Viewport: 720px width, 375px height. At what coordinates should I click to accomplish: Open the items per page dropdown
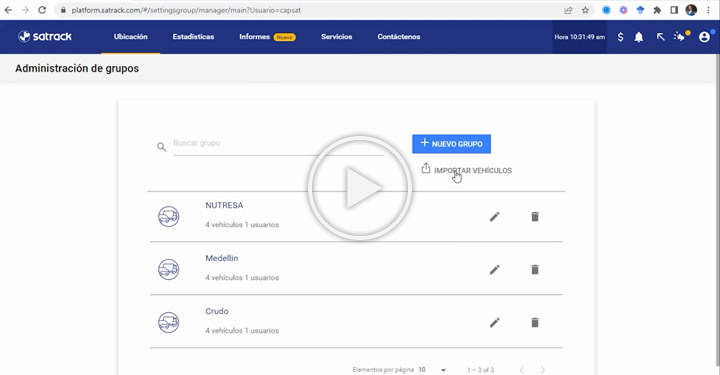[x=432, y=369]
